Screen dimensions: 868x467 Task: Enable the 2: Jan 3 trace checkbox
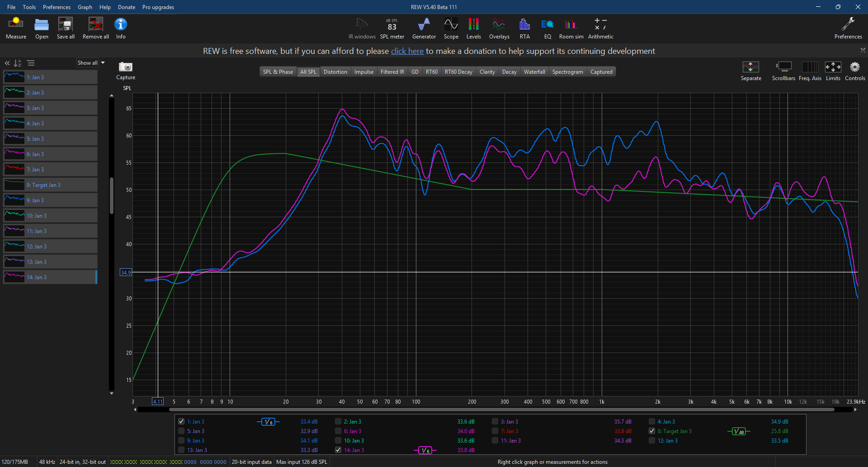tap(338, 421)
